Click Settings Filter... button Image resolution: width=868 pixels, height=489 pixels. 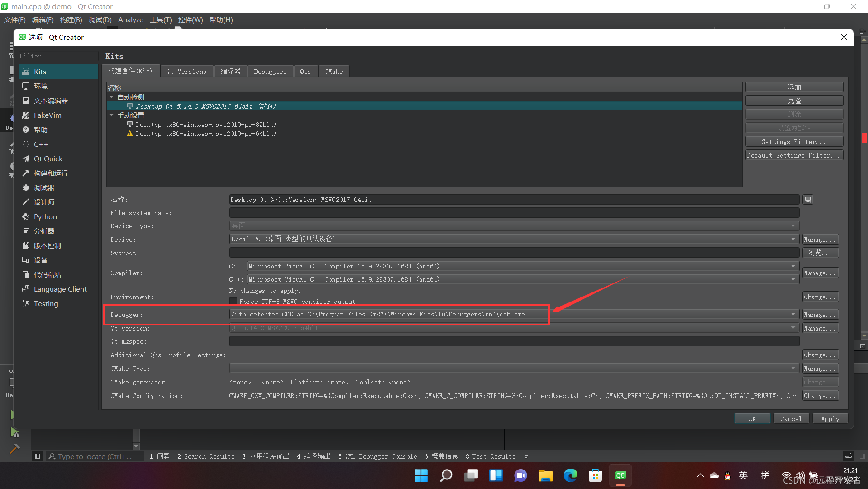(794, 142)
